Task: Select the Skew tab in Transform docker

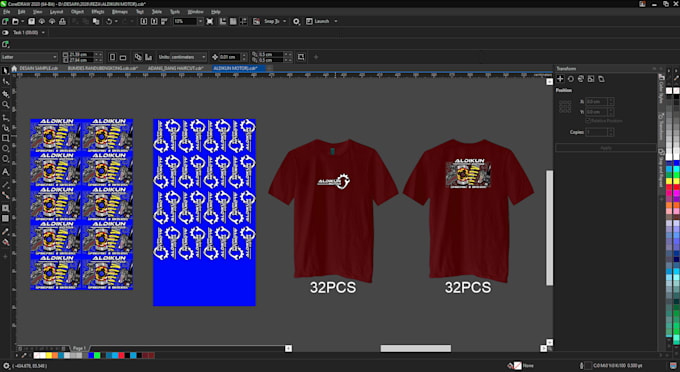Action: tap(601, 79)
